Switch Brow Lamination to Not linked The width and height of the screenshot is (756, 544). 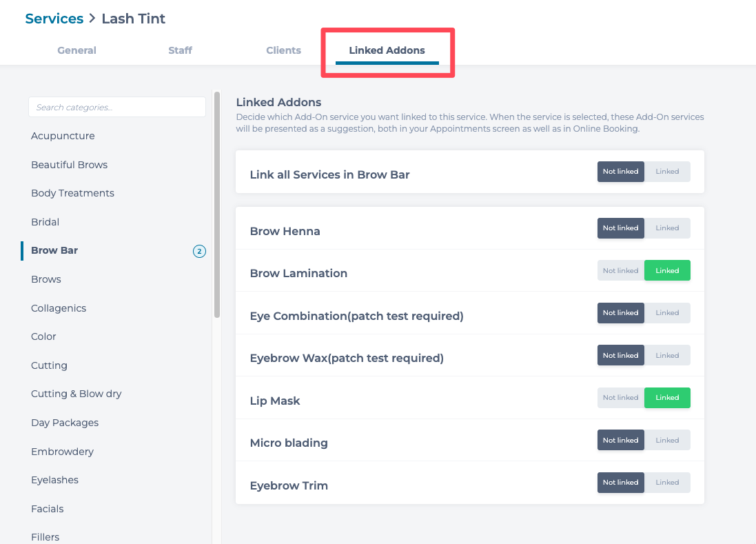[x=620, y=271]
